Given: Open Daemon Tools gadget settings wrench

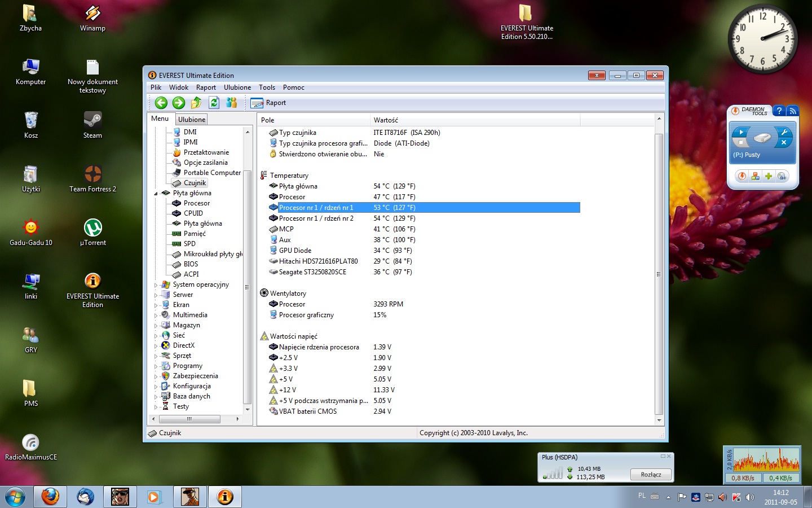Looking at the screenshot, I should point(784,133).
